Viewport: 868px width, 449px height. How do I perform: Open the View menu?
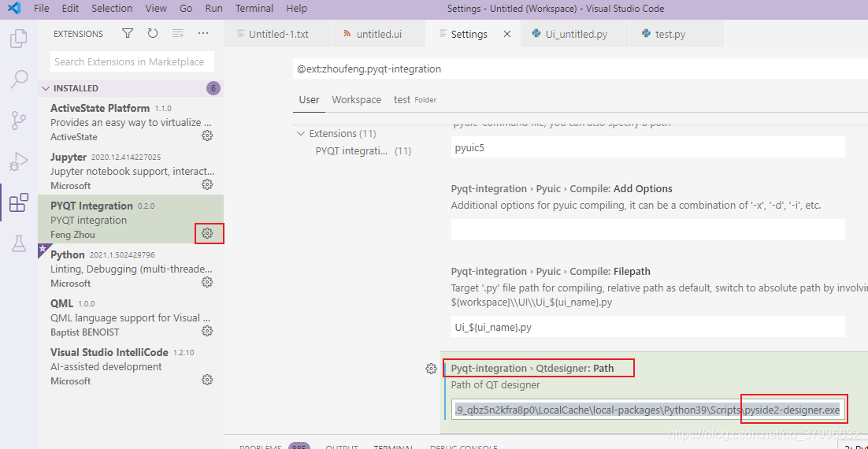[x=156, y=9]
